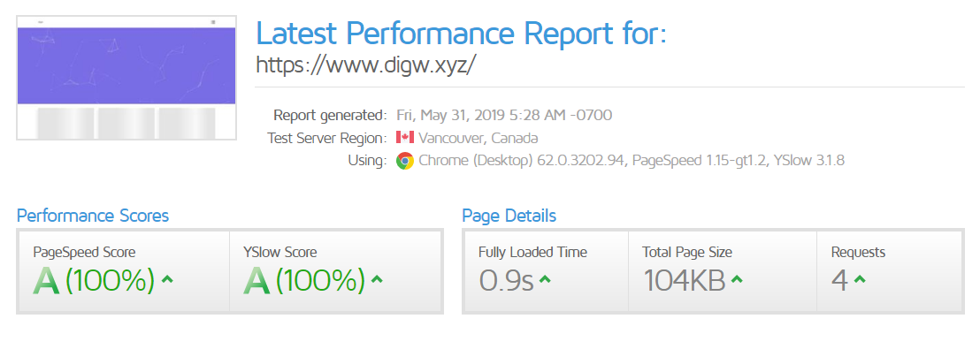Select the Chrome (Desktop) 62.0.3202.94 text

[522, 161]
